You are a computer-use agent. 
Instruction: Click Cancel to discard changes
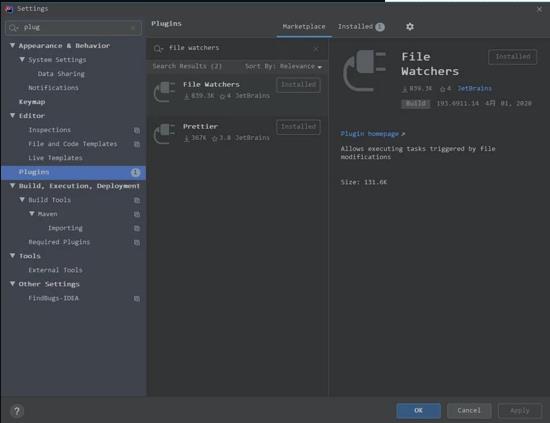469,411
